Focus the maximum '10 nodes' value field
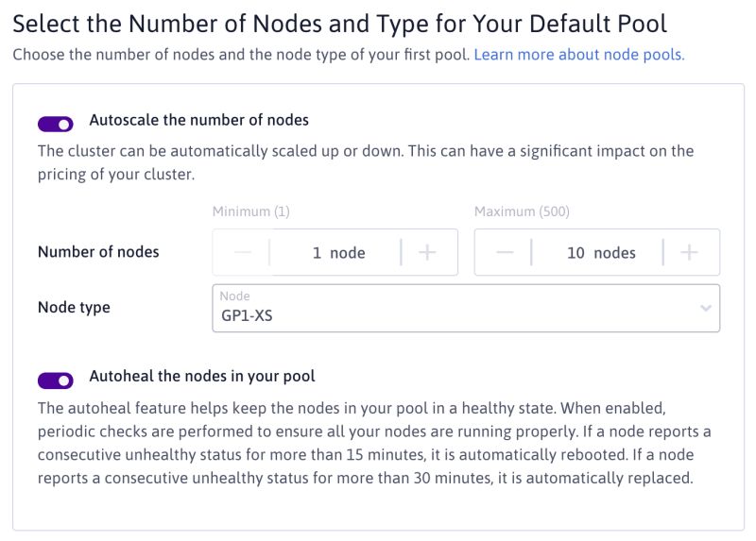The width and height of the screenshot is (756, 541). (599, 253)
